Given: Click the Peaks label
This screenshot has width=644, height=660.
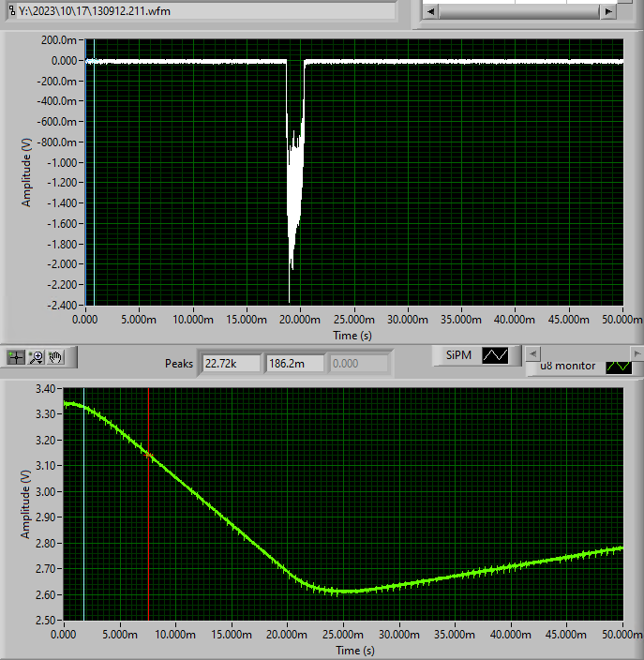Looking at the screenshot, I should 179,364.
